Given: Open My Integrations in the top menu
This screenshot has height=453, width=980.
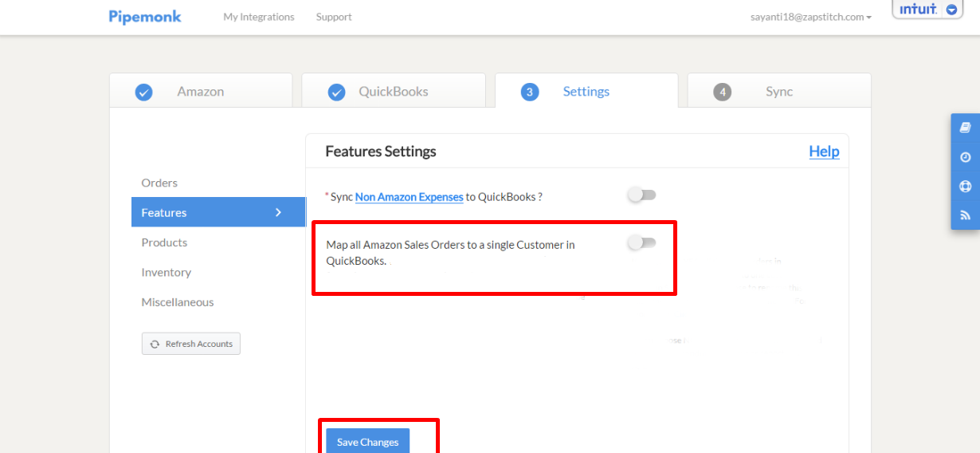Looking at the screenshot, I should click(x=259, y=17).
